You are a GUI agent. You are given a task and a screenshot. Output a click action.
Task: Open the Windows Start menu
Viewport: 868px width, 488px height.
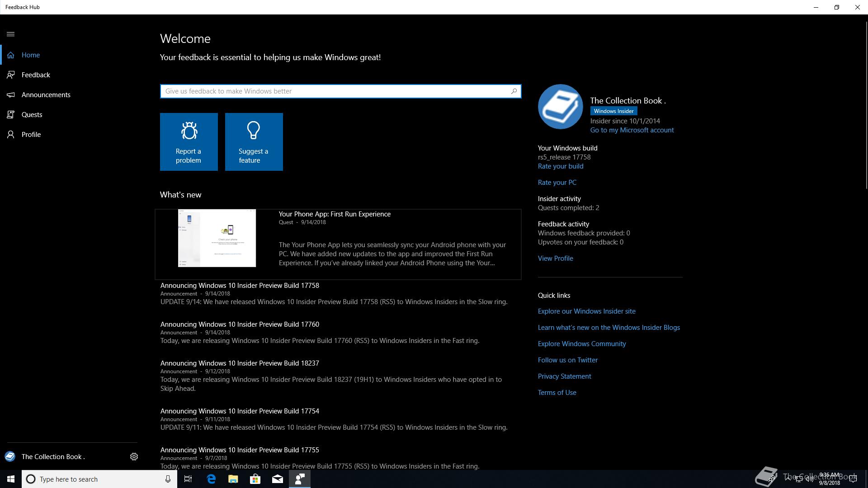[x=11, y=479]
